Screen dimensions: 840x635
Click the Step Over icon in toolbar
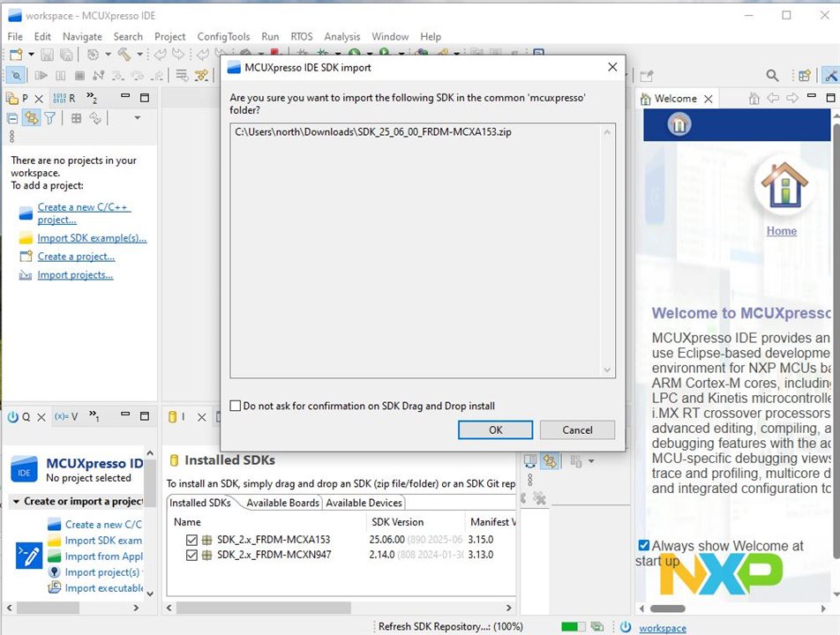pyautogui.click(x=137, y=76)
